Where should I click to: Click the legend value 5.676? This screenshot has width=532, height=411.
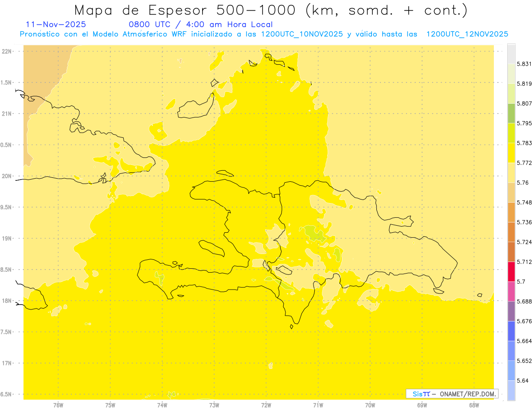(x=524, y=321)
